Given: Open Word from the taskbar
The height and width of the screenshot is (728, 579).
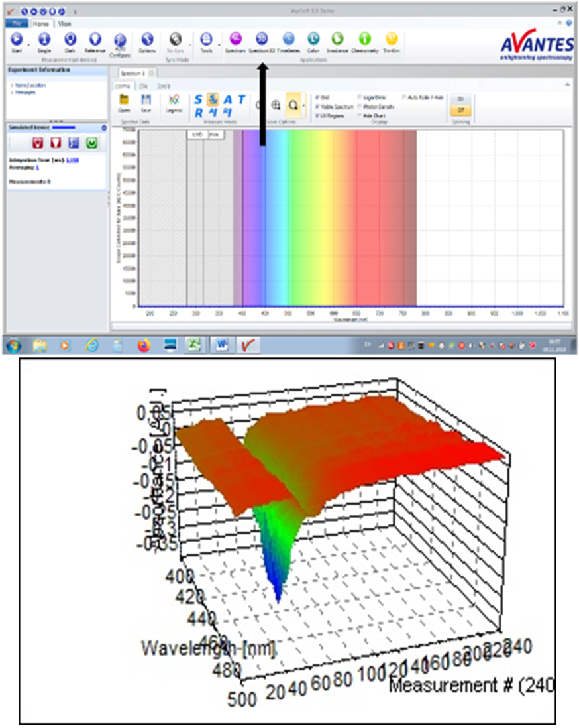Looking at the screenshot, I should point(222,345).
